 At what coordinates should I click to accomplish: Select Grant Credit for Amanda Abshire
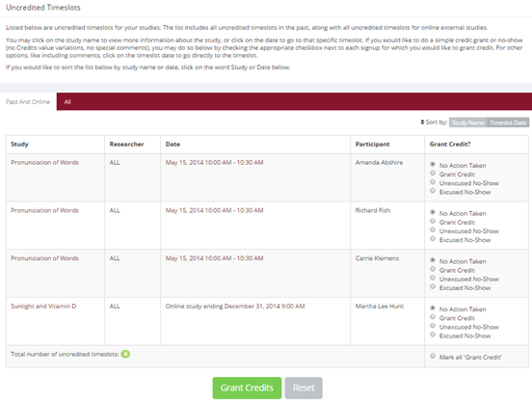click(433, 174)
